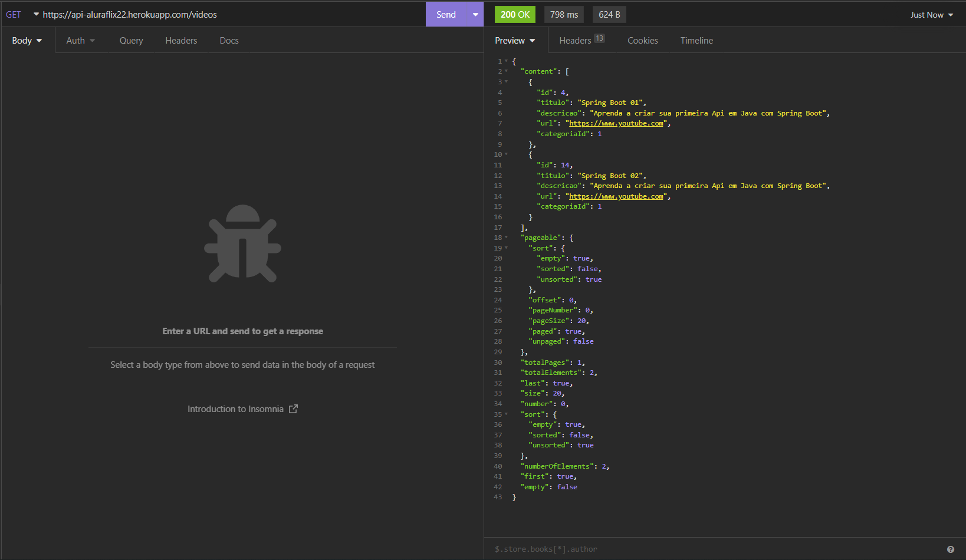Open the response history 'Just Now' dropdown
Image resolution: width=966 pixels, height=560 pixels.
coord(932,14)
